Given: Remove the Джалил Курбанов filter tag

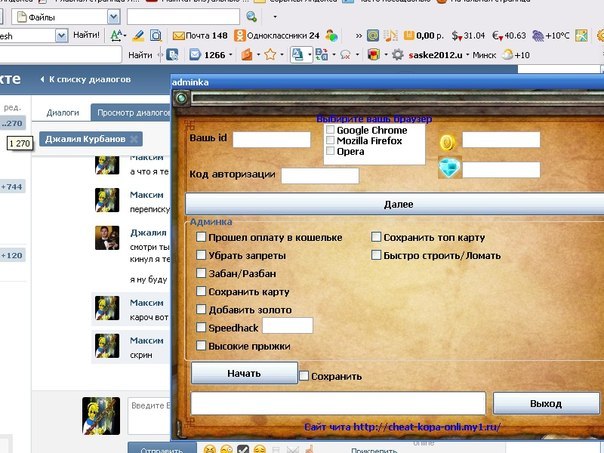Looking at the screenshot, I should click(x=134, y=139).
